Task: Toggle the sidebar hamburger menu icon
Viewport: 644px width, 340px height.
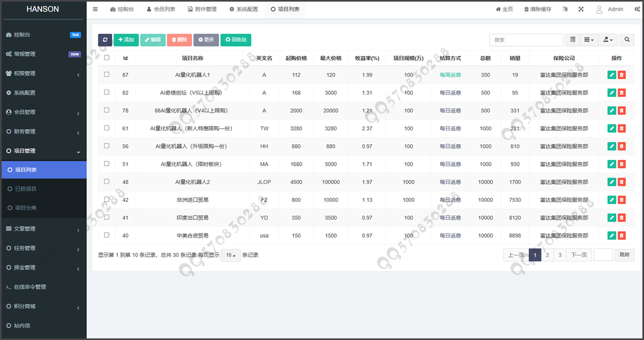Action: (95, 9)
